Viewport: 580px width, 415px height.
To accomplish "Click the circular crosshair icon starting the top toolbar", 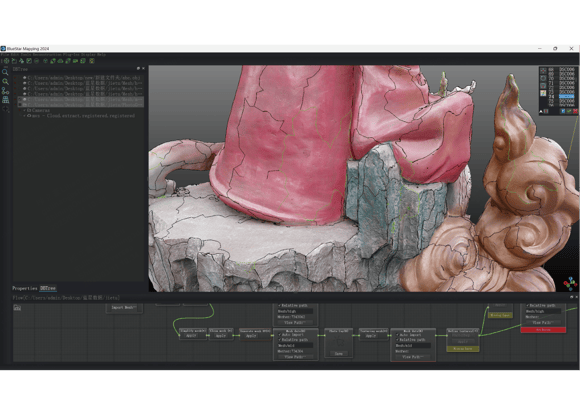I will [x=6, y=61].
